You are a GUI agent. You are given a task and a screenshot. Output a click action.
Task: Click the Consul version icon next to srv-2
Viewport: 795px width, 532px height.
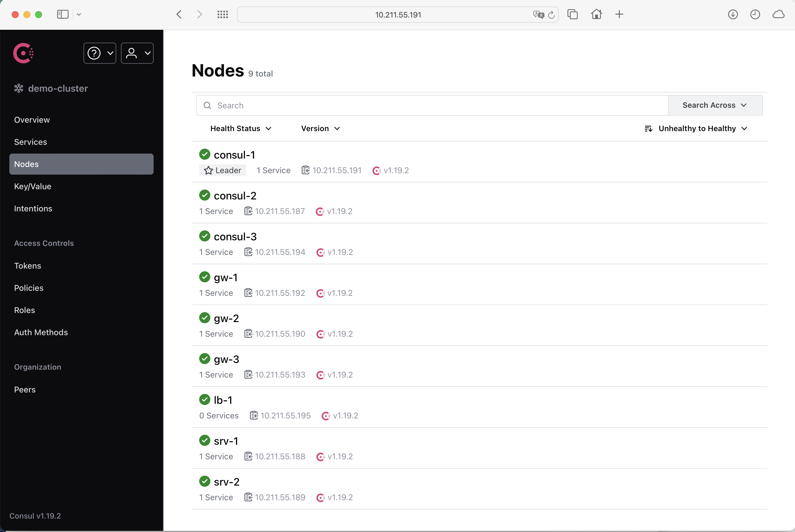(320, 498)
